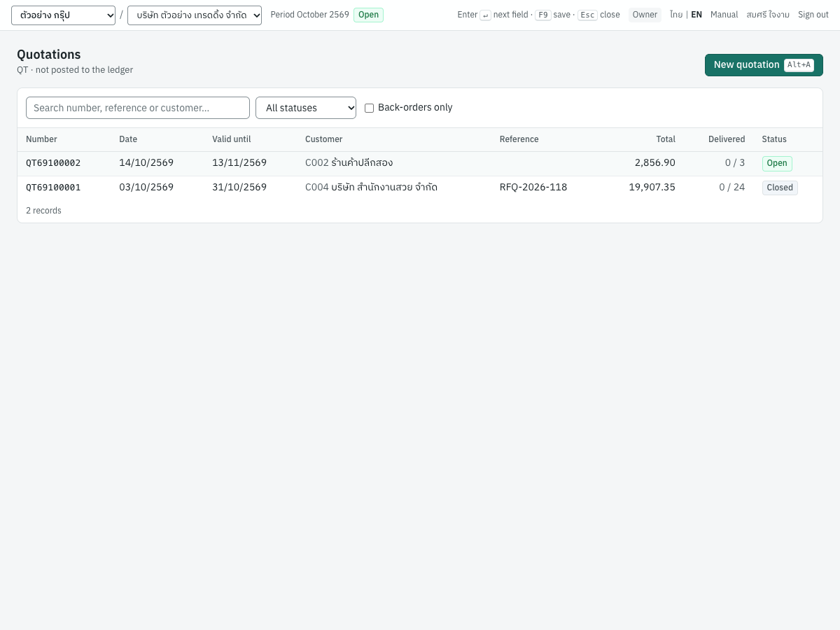Select customer C002 ร้านค้าปลีกสอง
The height and width of the screenshot is (630, 840).
349,163
